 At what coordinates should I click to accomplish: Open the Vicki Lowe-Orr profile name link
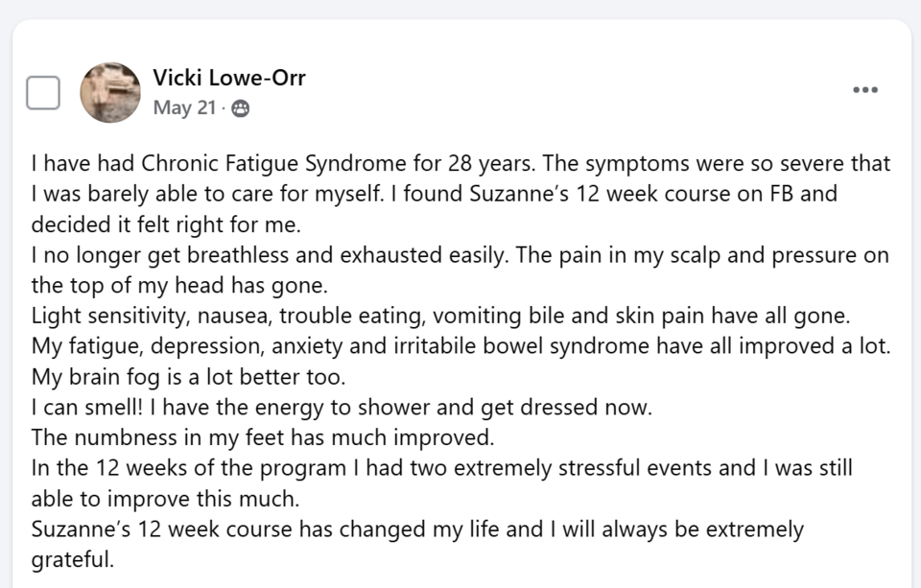pyautogui.click(x=229, y=78)
